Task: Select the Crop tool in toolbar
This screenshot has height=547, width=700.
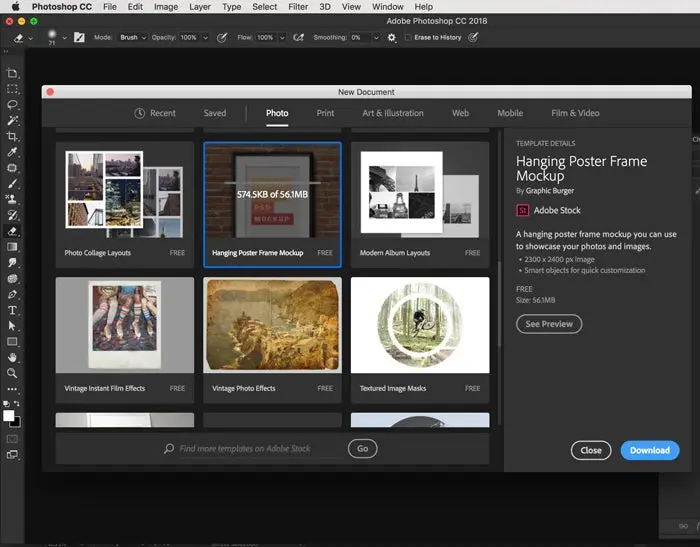Action: (x=12, y=136)
